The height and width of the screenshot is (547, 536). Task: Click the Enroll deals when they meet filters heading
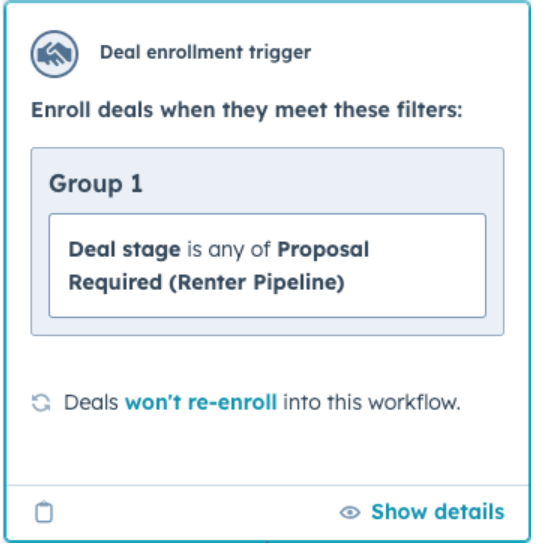(247, 110)
